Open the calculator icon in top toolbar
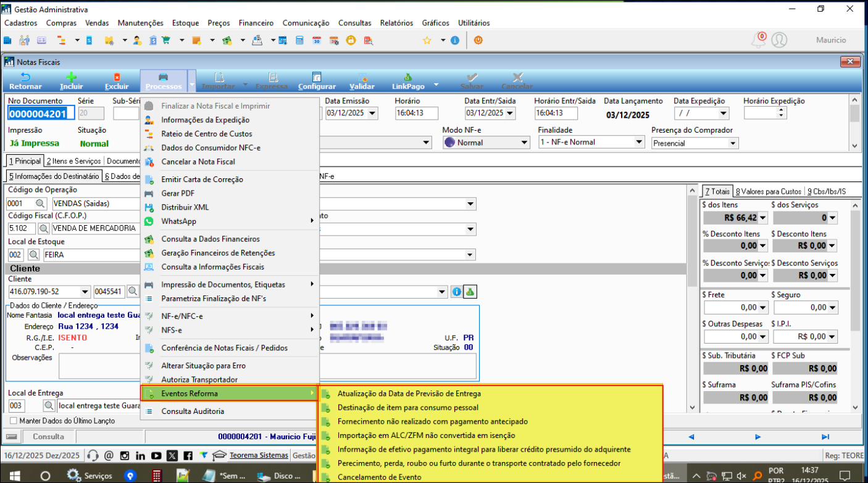The width and height of the screenshot is (868, 483). coord(299,40)
